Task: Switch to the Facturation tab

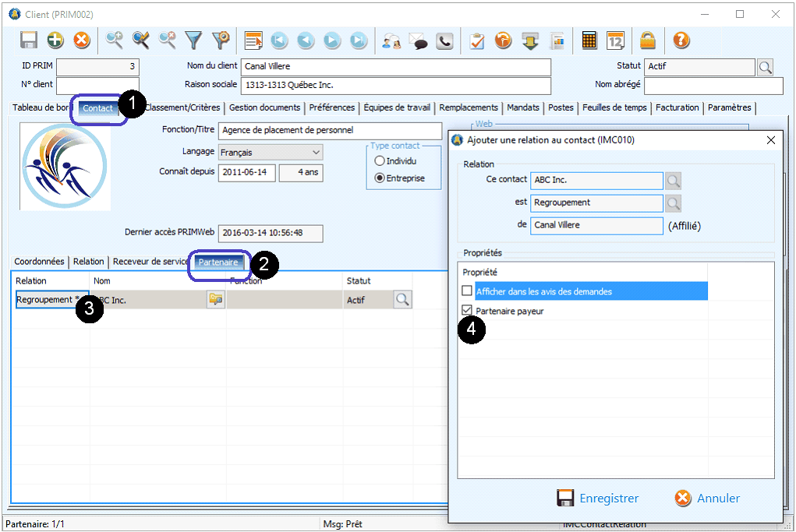Action: (677, 107)
